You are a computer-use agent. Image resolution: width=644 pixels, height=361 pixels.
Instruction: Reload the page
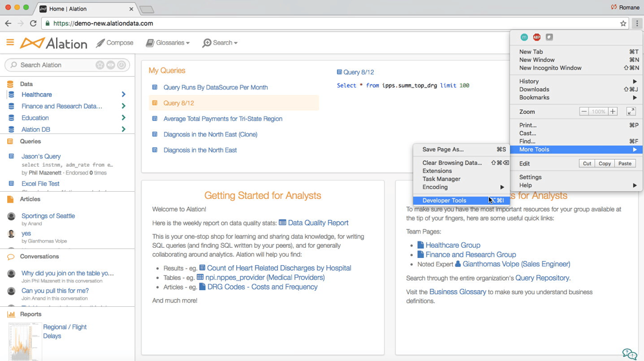[x=33, y=23]
